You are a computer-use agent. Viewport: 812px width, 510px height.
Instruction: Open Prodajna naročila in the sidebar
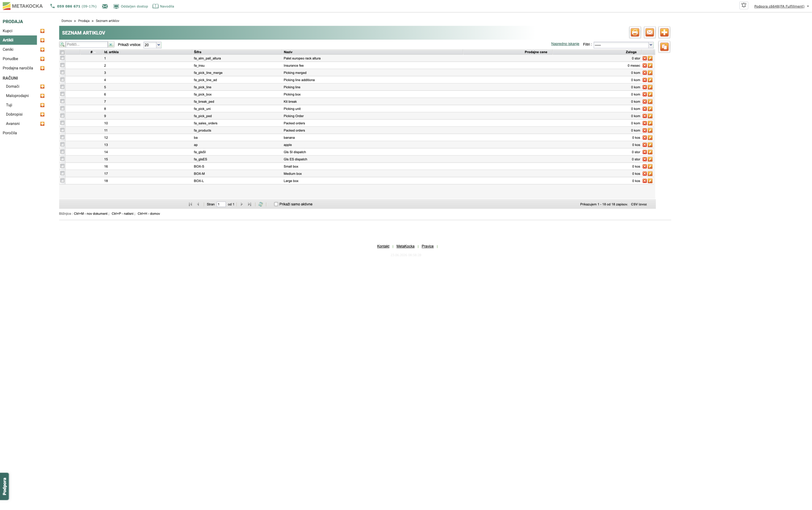[x=18, y=68]
